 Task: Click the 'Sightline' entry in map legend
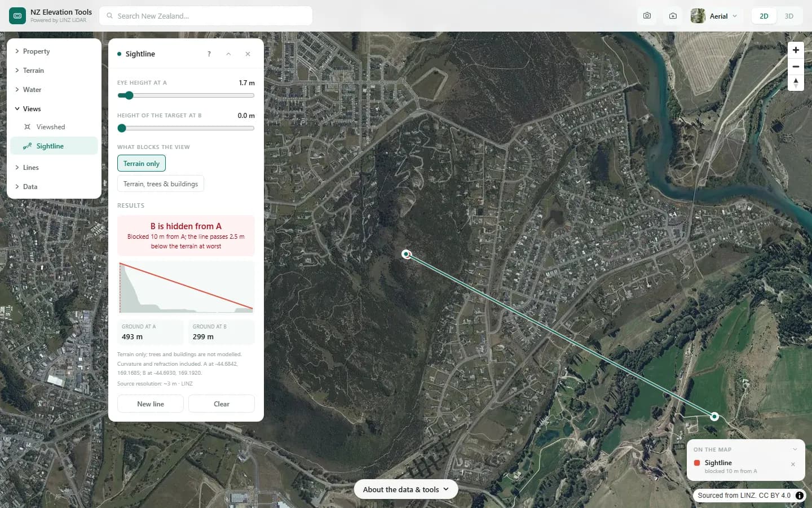(718, 463)
